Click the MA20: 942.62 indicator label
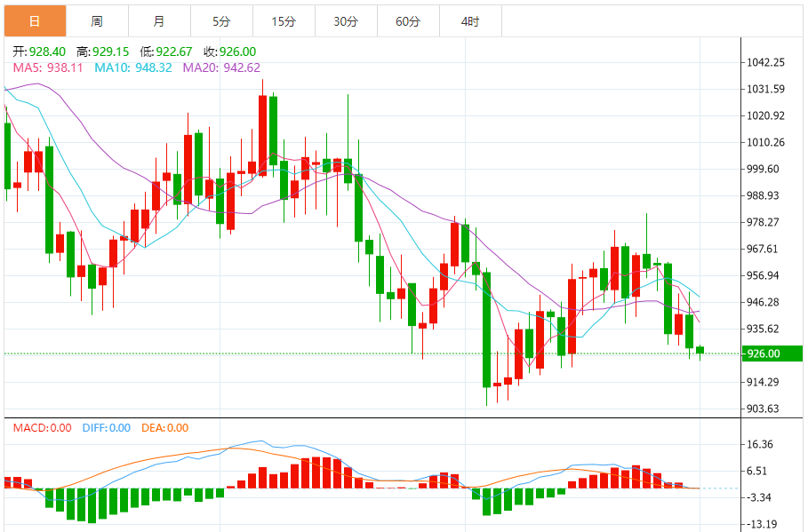Viewport: 808px width, 532px height. coord(221,68)
